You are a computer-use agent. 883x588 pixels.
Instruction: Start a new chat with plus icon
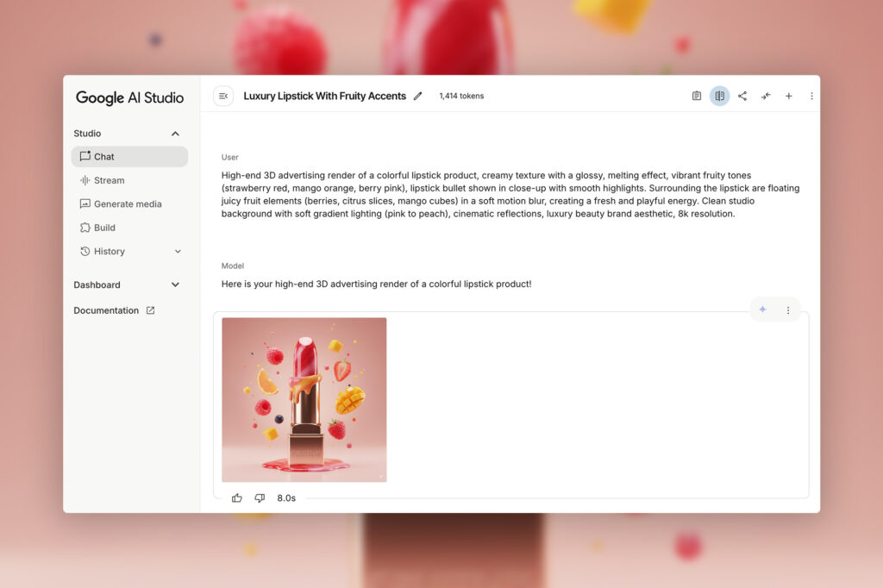pyautogui.click(x=789, y=96)
